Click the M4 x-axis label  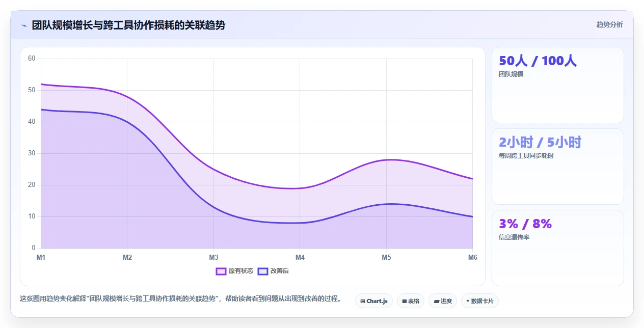300,258
